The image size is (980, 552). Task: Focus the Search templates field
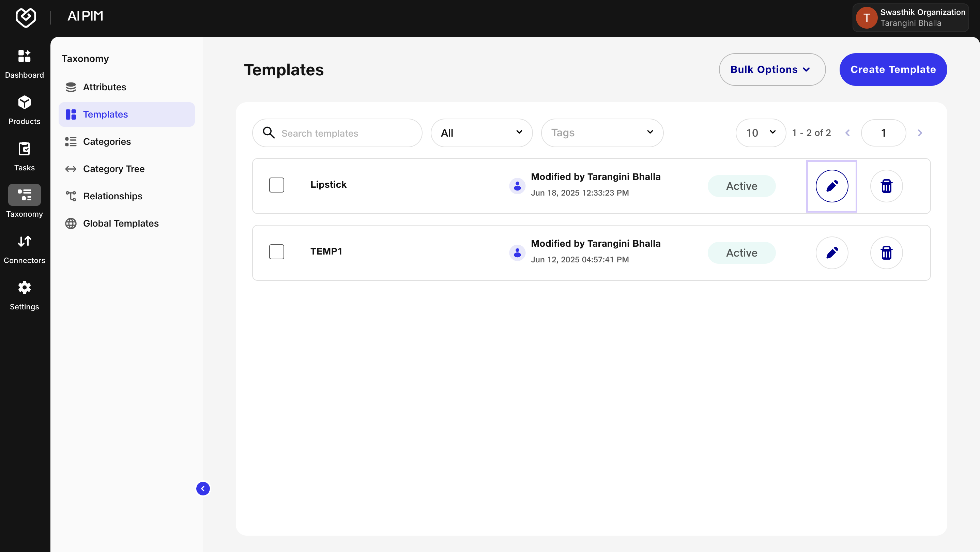click(x=337, y=133)
